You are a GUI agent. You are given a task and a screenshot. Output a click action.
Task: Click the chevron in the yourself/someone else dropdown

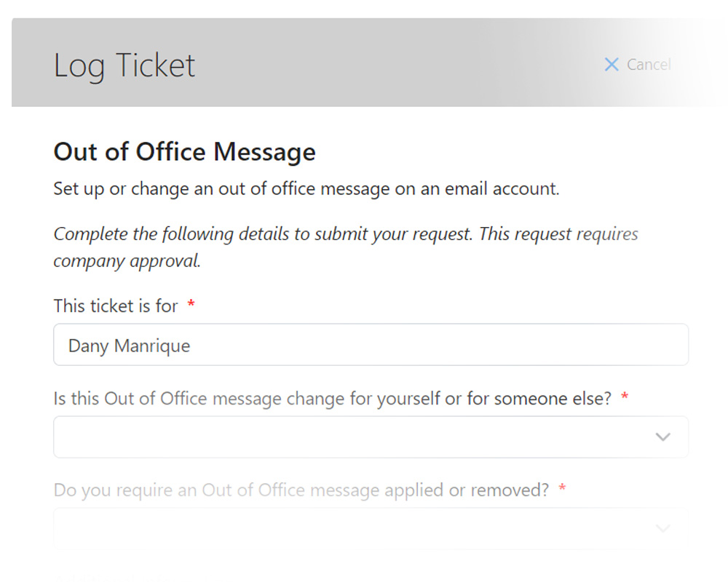pos(662,437)
